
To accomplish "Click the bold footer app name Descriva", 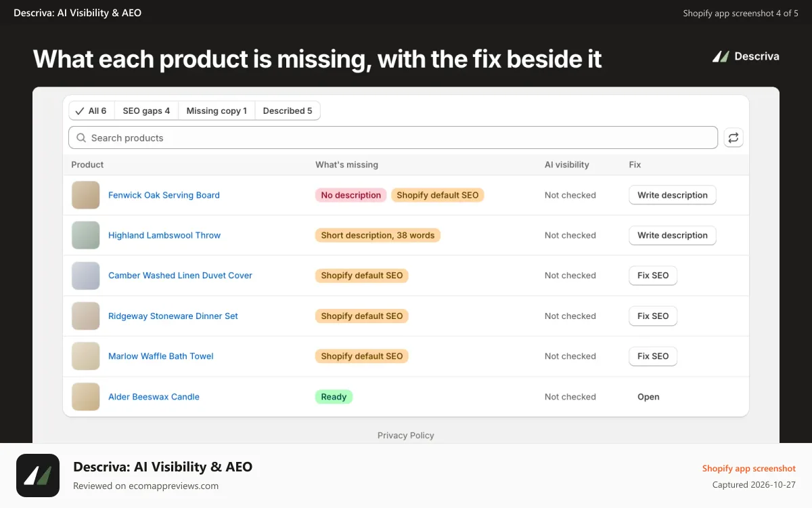I will (x=162, y=467).
